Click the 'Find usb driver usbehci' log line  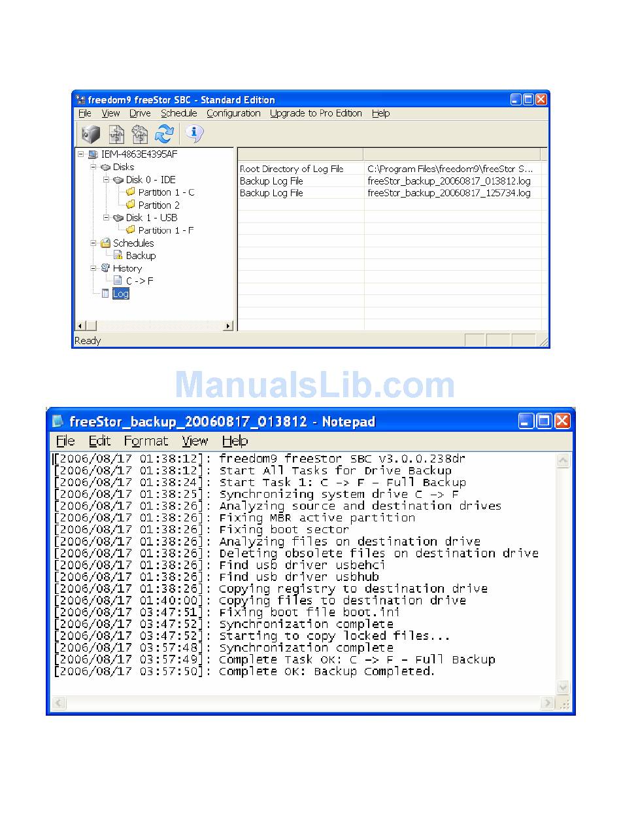click(220, 565)
